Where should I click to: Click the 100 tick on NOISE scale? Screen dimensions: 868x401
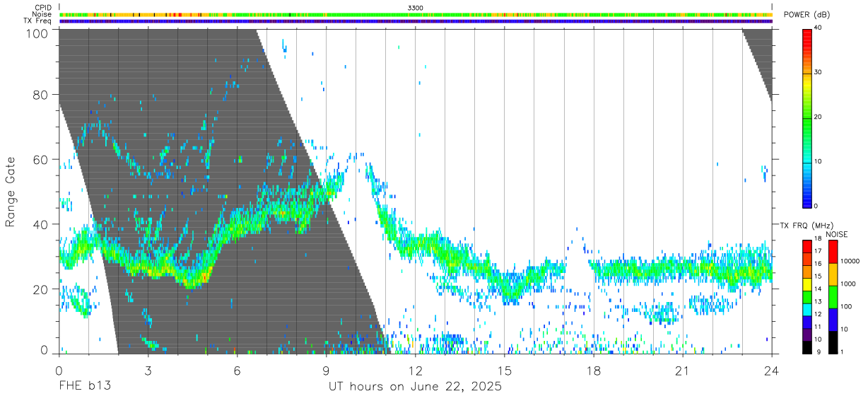tap(847, 306)
